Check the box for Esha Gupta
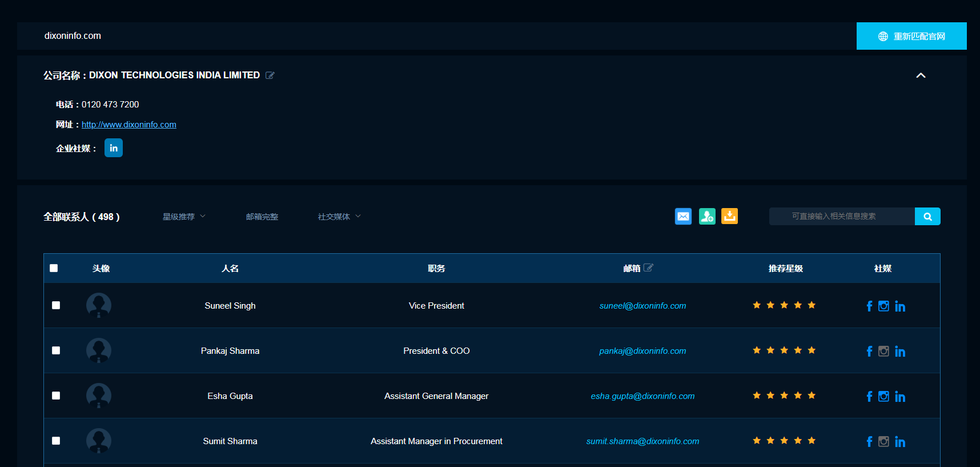Screen dimensions: 980x467 pos(56,396)
